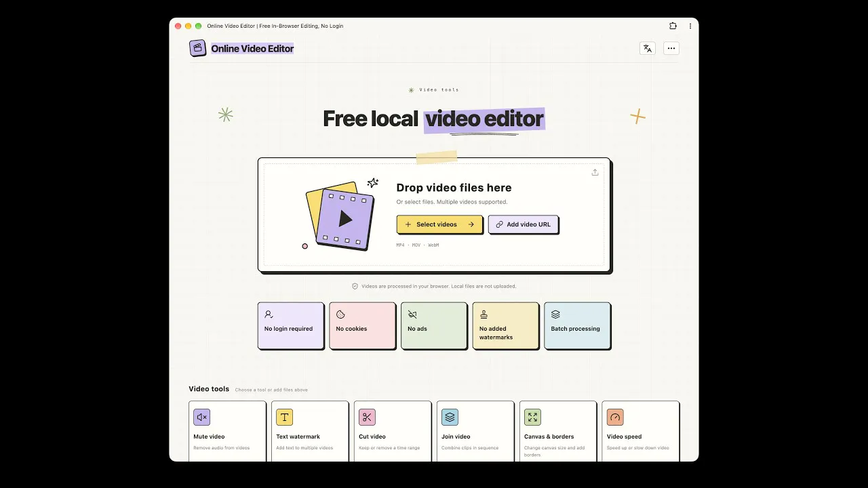This screenshot has height=488, width=868.
Task: Click the Add video URL button
Action: 524,224
